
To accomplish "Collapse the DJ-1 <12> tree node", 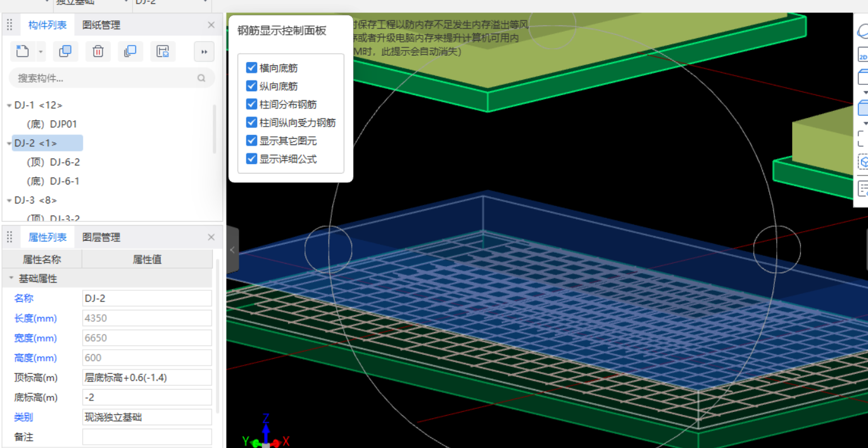I will (x=9, y=105).
